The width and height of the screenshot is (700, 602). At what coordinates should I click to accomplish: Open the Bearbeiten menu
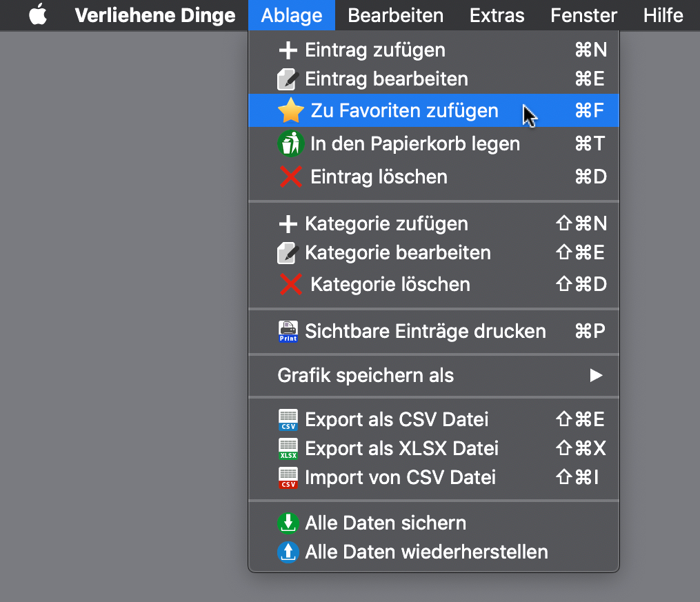pos(395,15)
